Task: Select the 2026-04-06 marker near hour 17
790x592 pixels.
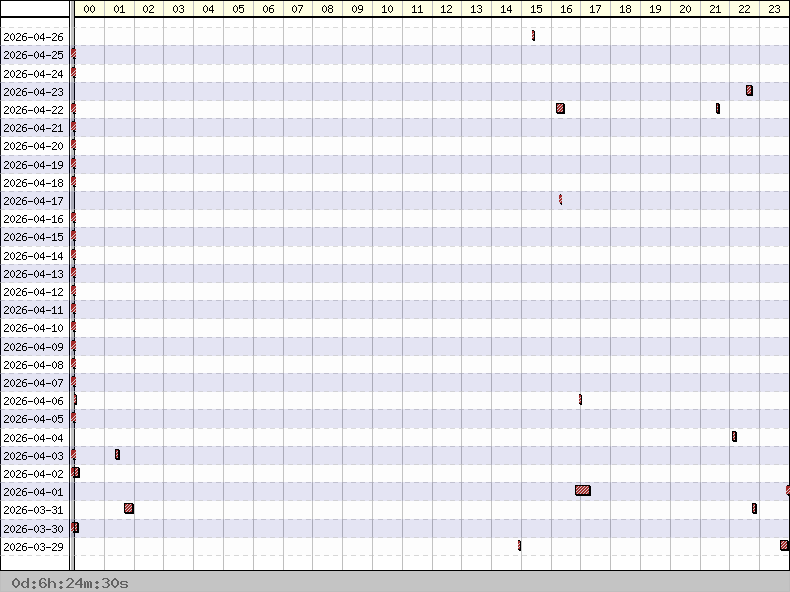Action: [580, 399]
